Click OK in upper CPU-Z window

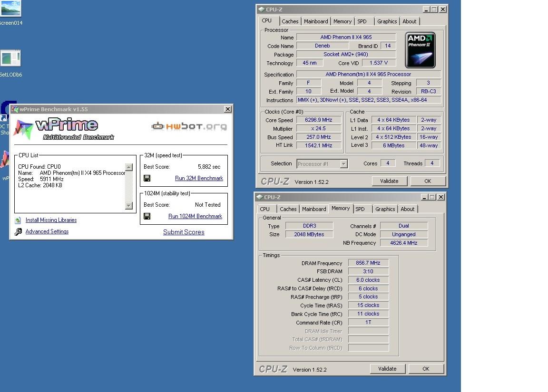coord(428,181)
